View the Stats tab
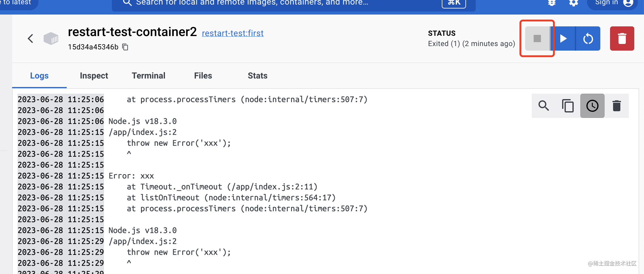 click(x=258, y=76)
